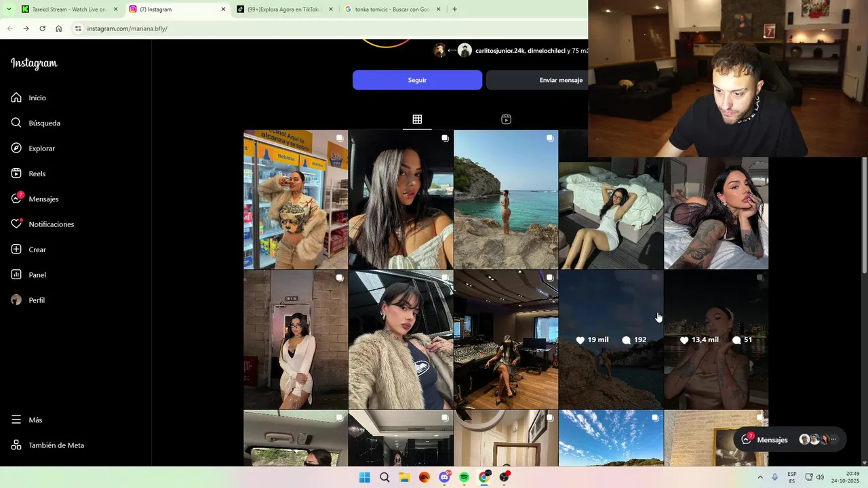This screenshot has width=868, height=488.
Task: Open File Explorer from taskbar
Action: (x=404, y=477)
